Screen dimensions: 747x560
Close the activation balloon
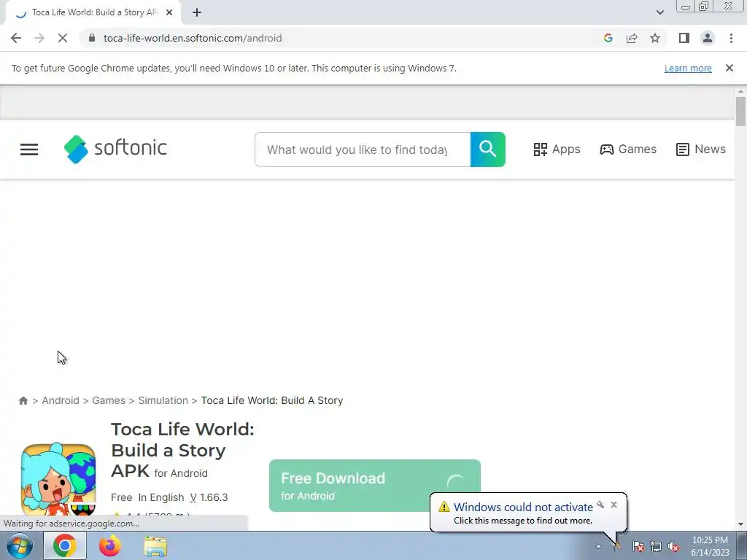(x=614, y=505)
